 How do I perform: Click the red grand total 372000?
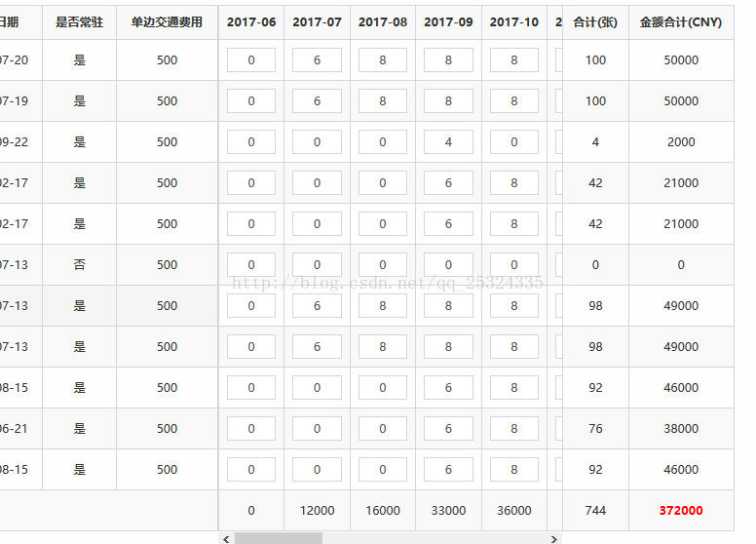681,511
